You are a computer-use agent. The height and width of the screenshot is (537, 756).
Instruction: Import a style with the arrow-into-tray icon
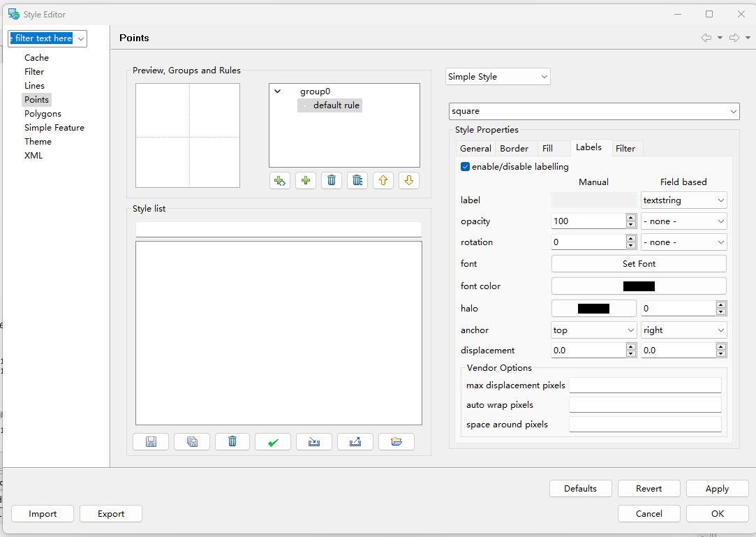tap(314, 441)
